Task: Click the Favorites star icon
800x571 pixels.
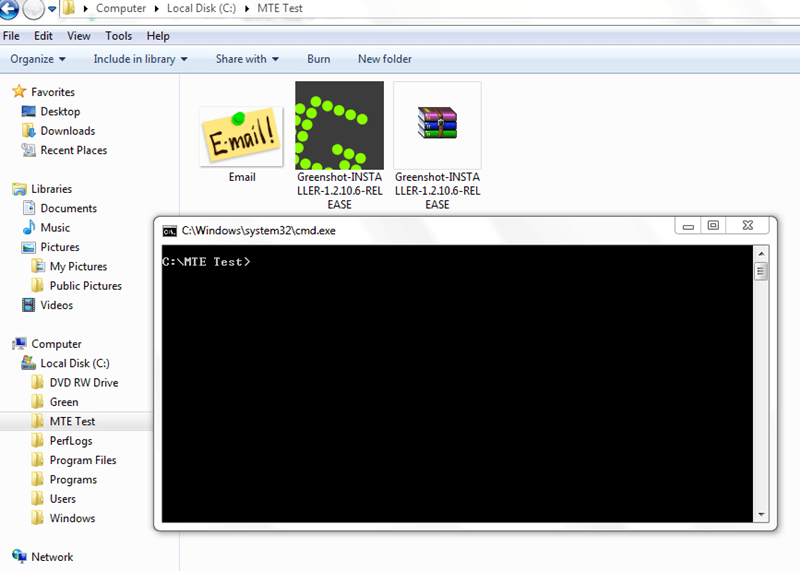Action: (19, 91)
